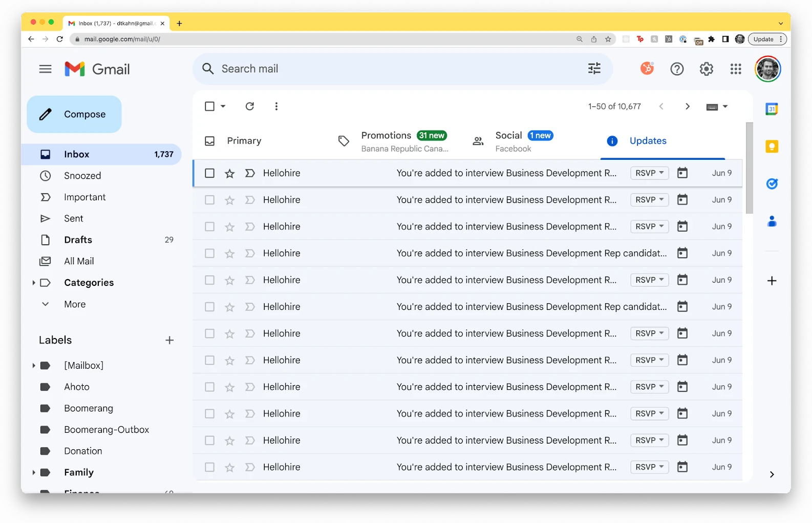Click the HubSpot extension icon

click(x=647, y=68)
